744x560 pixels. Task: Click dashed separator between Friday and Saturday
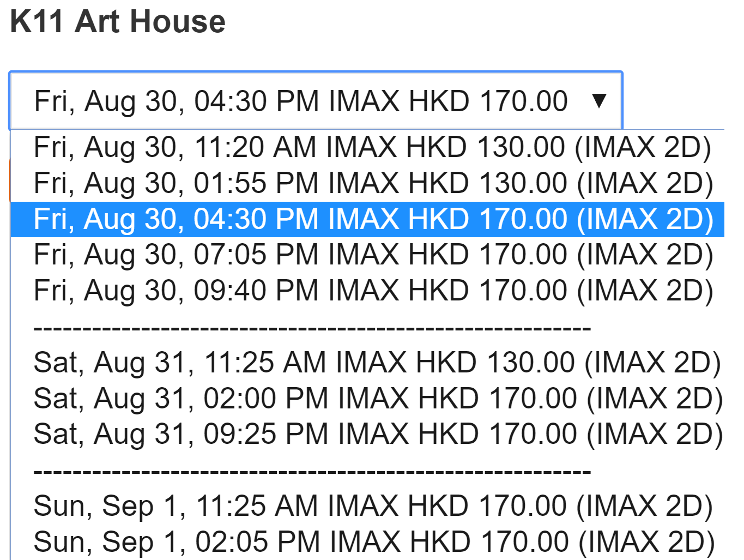click(312, 328)
